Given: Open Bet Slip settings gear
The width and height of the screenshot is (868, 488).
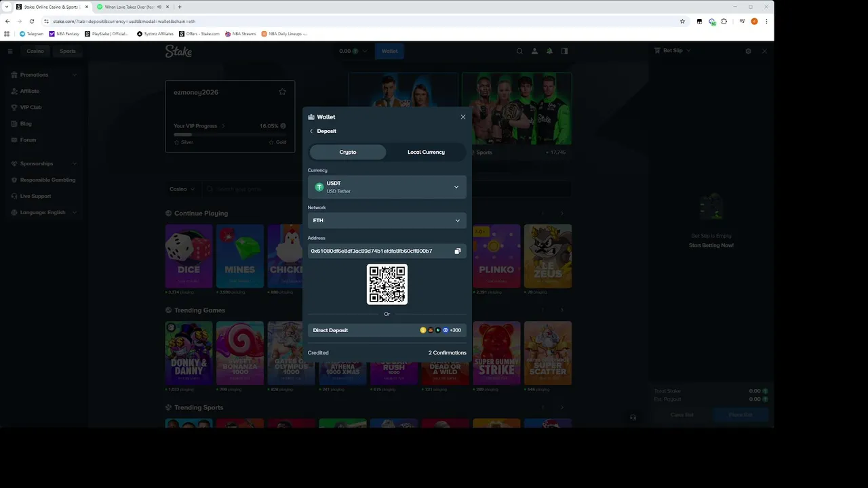Looking at the screenshot, I should click(749, 51).
